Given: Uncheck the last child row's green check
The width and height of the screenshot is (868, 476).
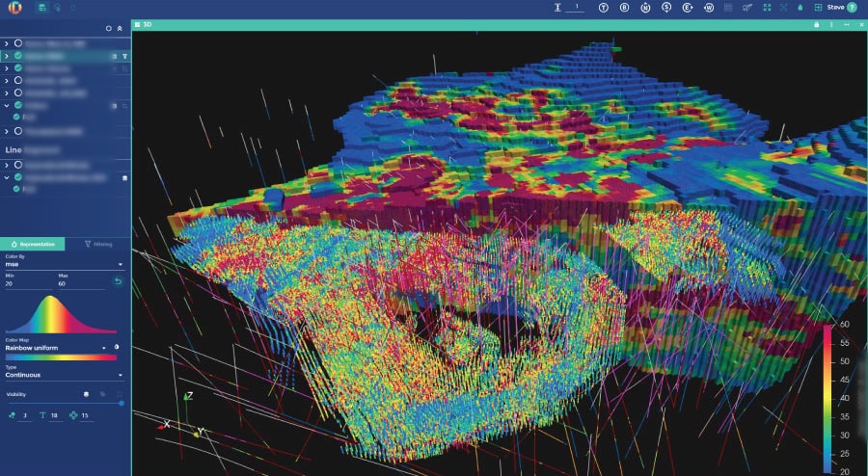Looking at the screenshot, I should tap(16, 189).
